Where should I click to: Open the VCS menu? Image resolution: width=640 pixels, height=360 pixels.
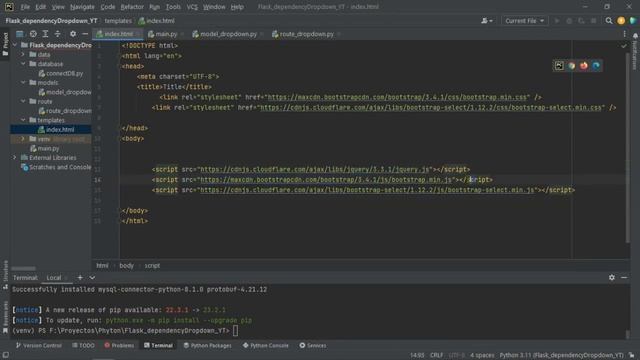[x=192, y=7]
